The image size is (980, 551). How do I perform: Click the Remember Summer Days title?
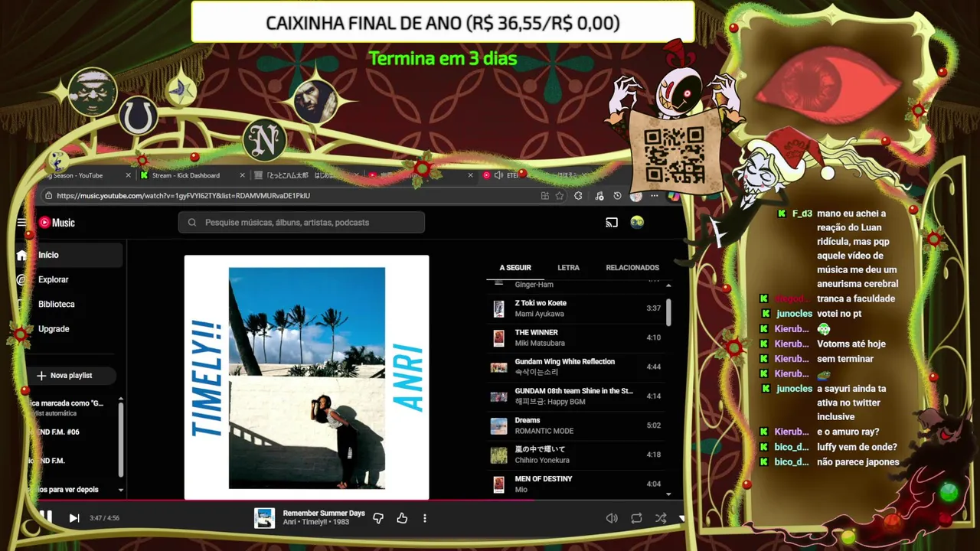pyautogui.click(x=324, y=513)
